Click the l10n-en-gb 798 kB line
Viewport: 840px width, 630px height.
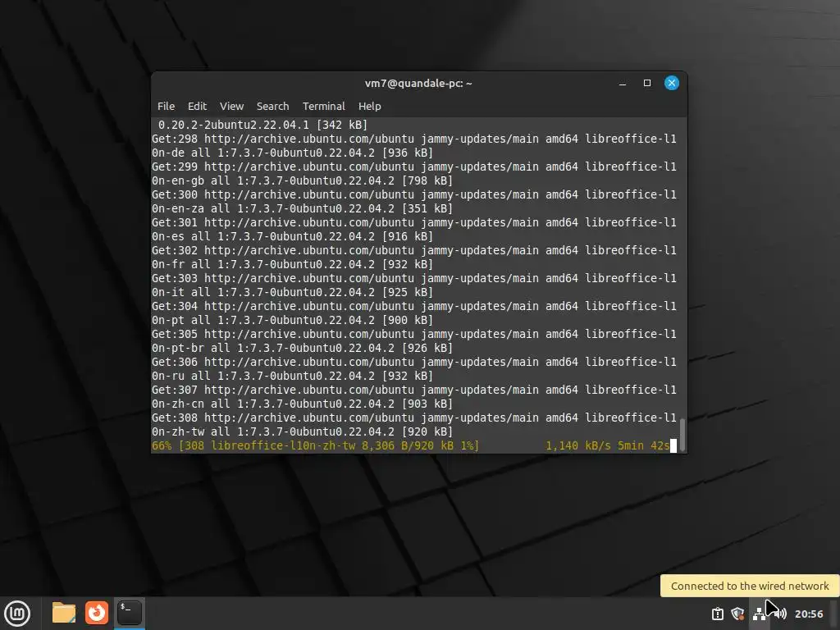[x=302, y=180]
